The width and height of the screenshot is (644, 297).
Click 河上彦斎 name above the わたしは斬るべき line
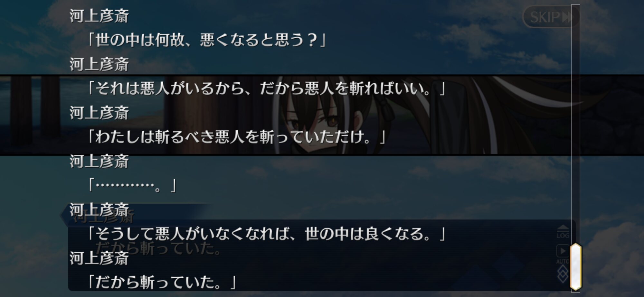tap(99, 113)
